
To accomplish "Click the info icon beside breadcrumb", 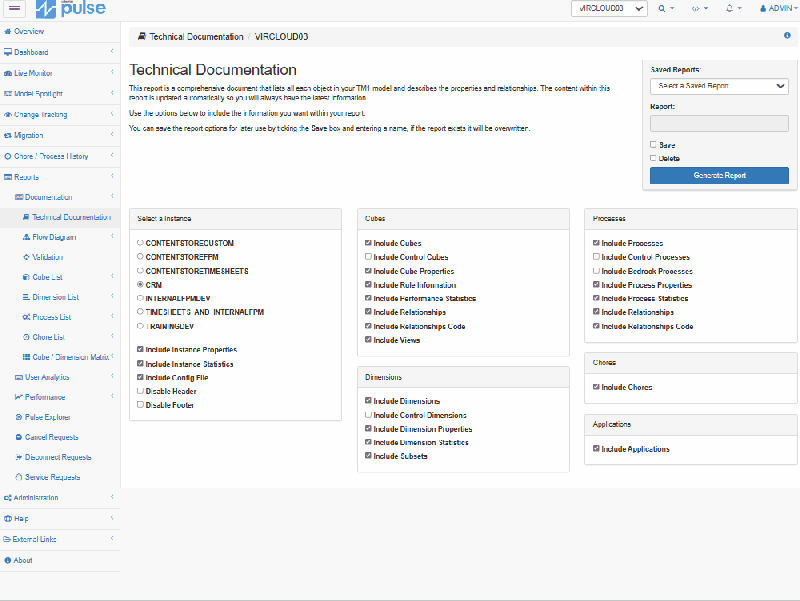I will coord(787,35).
